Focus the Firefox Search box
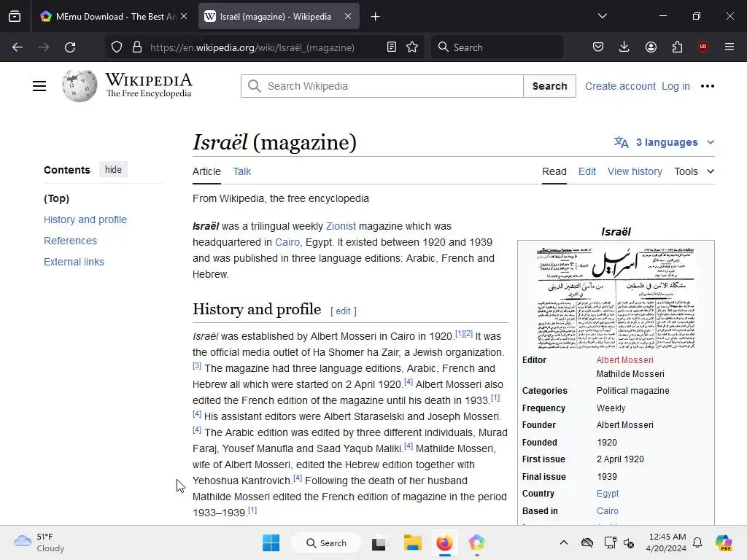Image resolution: width=747 pixels, height=560 pixels. pyautogui.click(x=497, y=47)
